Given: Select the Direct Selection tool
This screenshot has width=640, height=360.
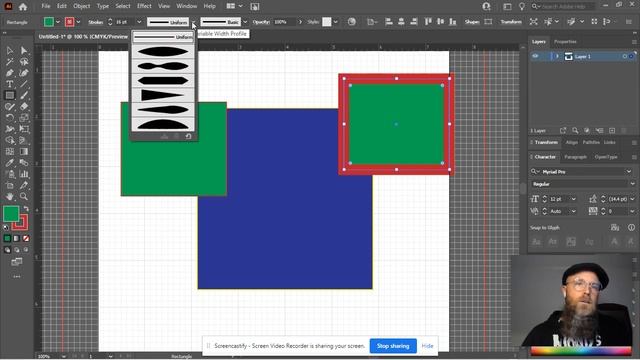Looking at the screenshot, I should coord(24,51).
